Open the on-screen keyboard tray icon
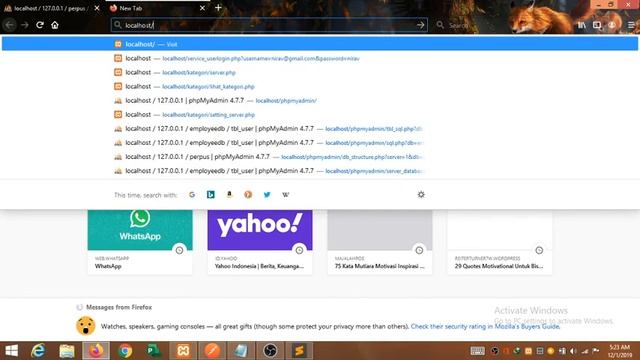 pos(477,351)
